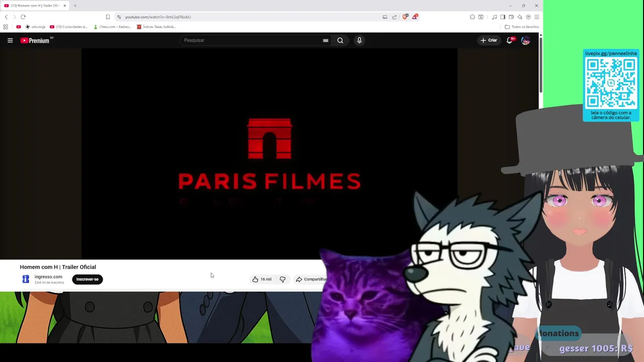The height and width of the screenshot is (362, 644).
Task: Open the ingresso.com channel link
Action: (48, 277)
